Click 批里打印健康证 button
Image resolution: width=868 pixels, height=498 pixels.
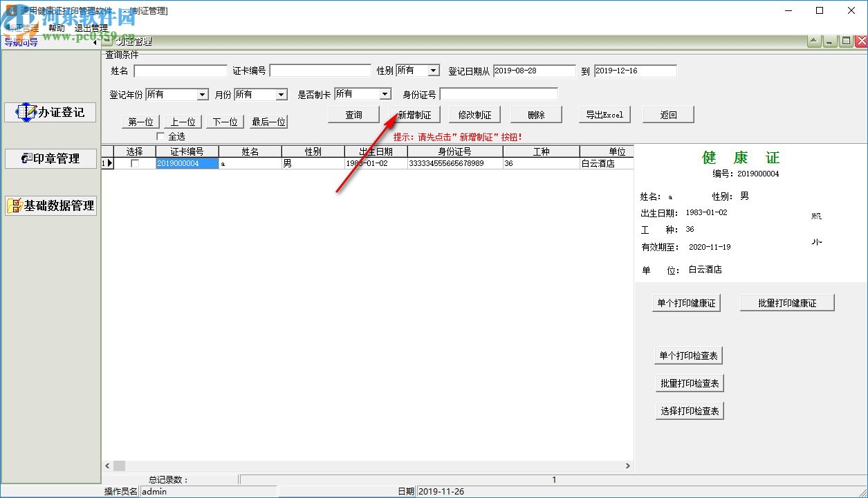pos(787,303)
